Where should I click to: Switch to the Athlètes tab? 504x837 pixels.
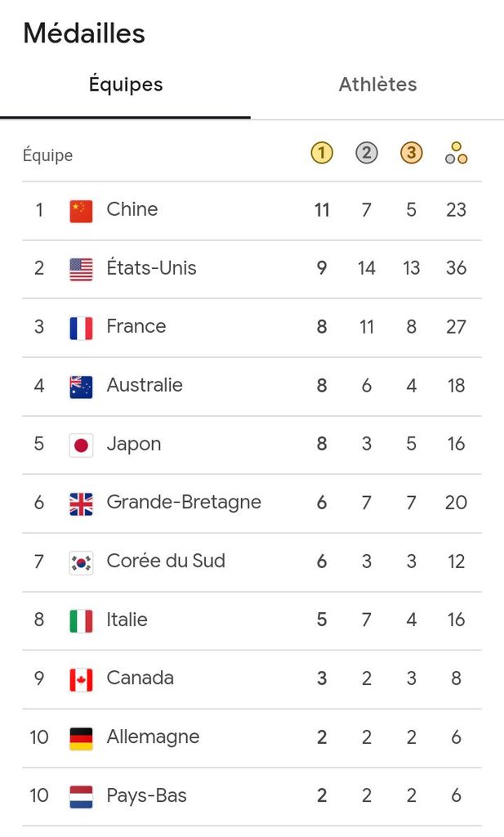(377, 85)
